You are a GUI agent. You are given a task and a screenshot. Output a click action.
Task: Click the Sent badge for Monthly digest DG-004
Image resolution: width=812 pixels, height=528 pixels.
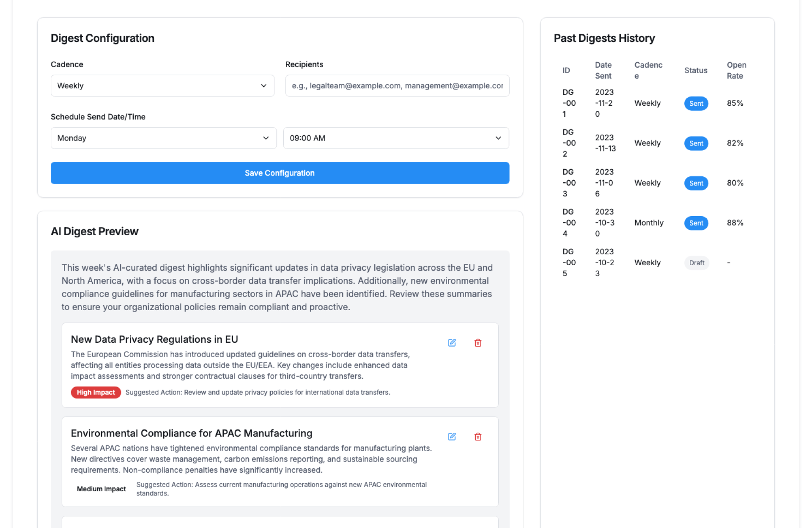tap(696, 223)
